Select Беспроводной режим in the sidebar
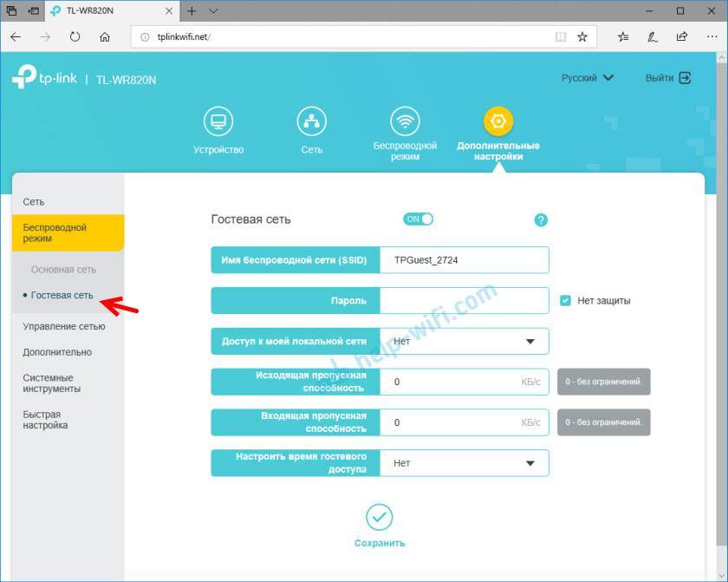 68,232
